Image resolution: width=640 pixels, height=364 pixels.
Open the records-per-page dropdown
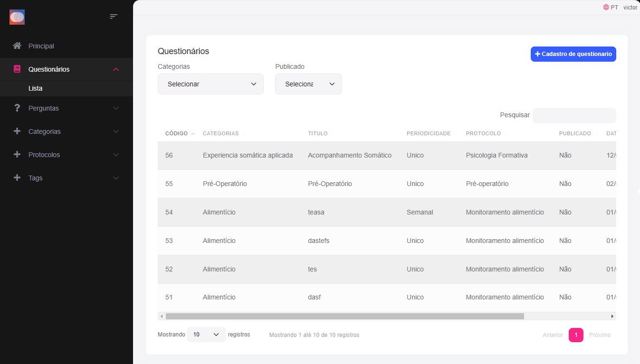point(206,335)
